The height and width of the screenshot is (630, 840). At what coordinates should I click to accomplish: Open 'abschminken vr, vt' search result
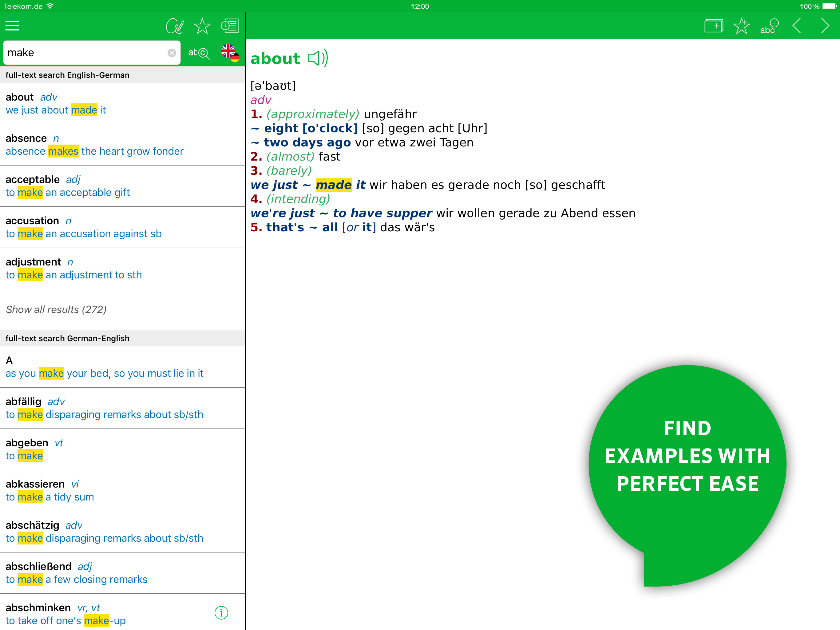(x=123, y=612)
